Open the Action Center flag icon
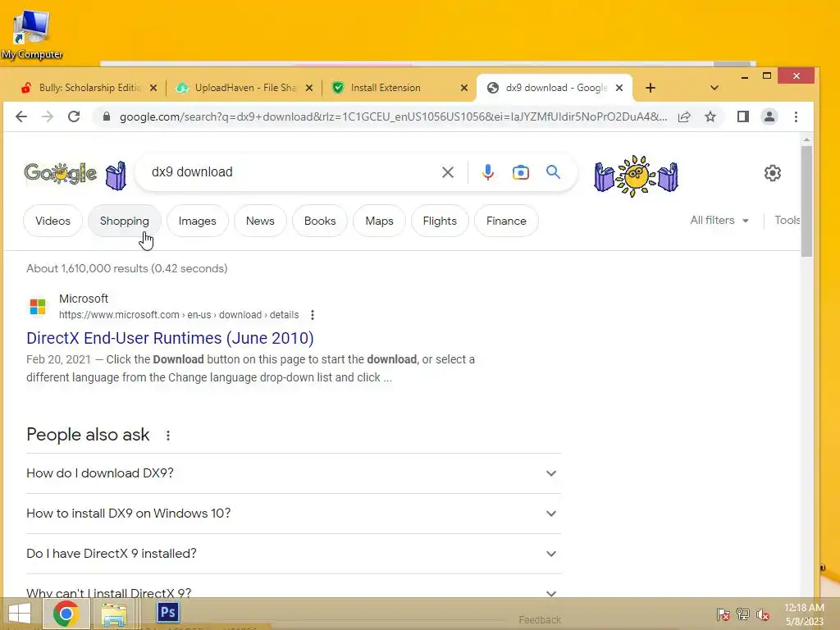 pos(723,614)
